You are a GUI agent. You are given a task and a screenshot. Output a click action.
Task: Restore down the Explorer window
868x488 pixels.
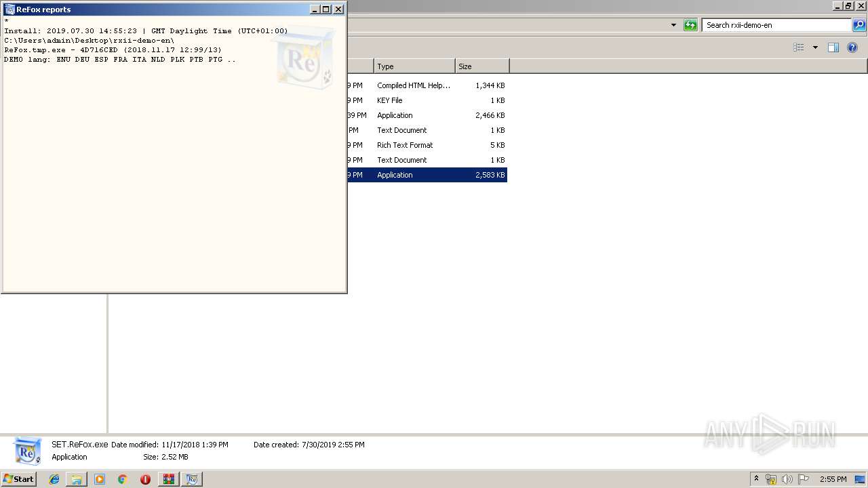point(848,6)
